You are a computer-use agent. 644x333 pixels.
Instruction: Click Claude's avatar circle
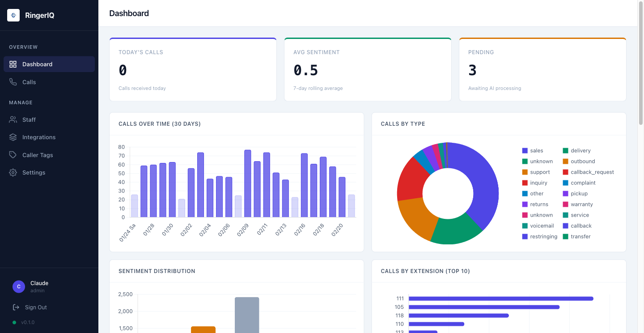[18, 286]
